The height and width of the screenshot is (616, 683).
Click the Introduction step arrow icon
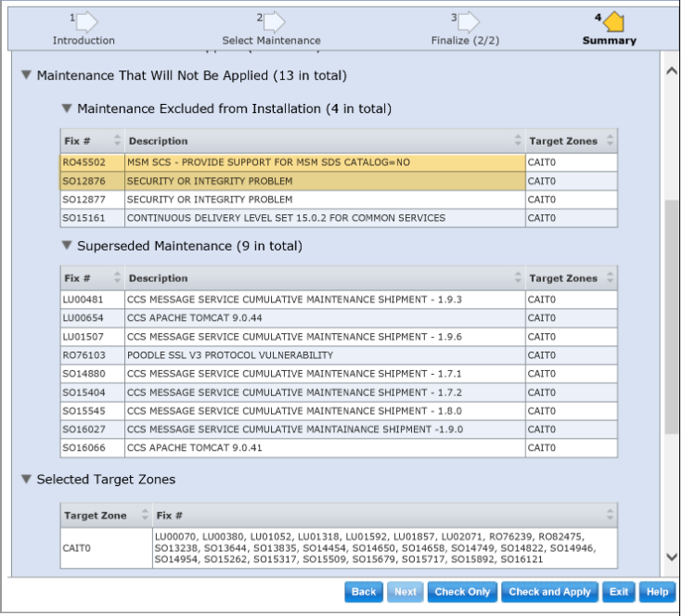(x=84, y=21)
